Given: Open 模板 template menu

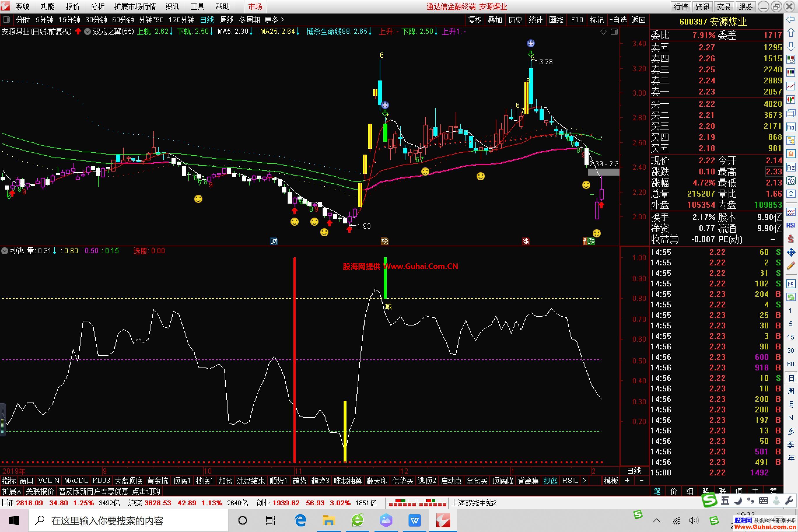Looking at the screenshot, I should coord(611,480).
